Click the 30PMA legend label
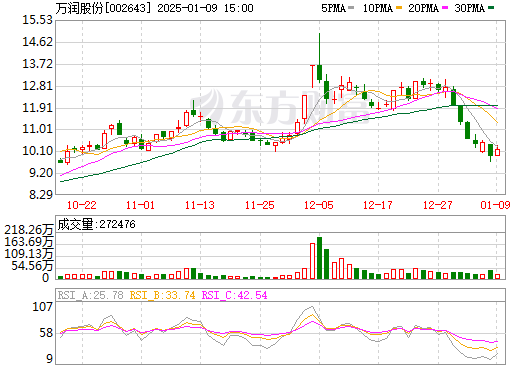 click(x=469, y=8)
